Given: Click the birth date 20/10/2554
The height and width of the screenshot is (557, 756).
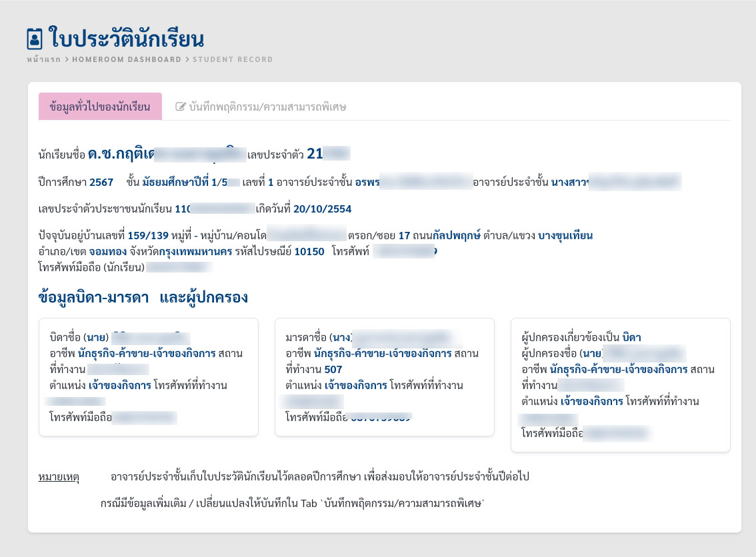Looking at the screenshot, I should [x=323, y=209].
